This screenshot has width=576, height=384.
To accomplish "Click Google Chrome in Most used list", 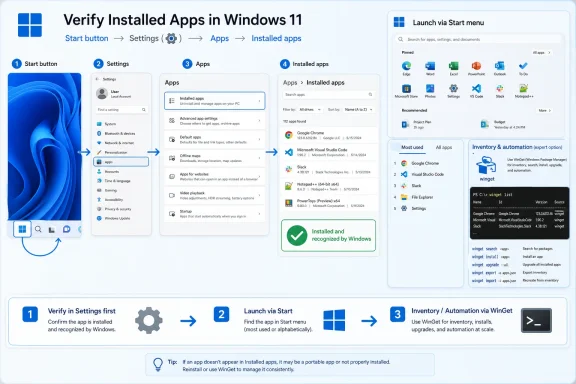I will tap(420, 163).
